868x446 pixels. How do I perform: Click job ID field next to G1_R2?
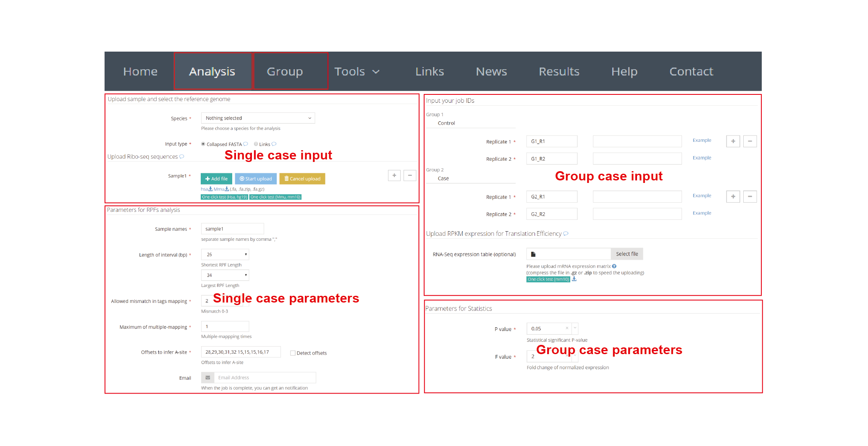(x=637, y=159)
